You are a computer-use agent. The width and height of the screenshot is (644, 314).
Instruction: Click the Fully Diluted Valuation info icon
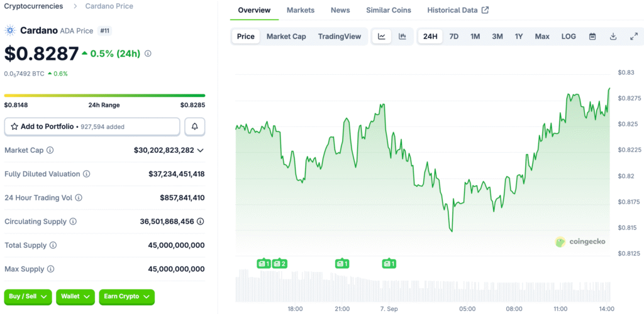pyautogui.click(x=87, y=174)
